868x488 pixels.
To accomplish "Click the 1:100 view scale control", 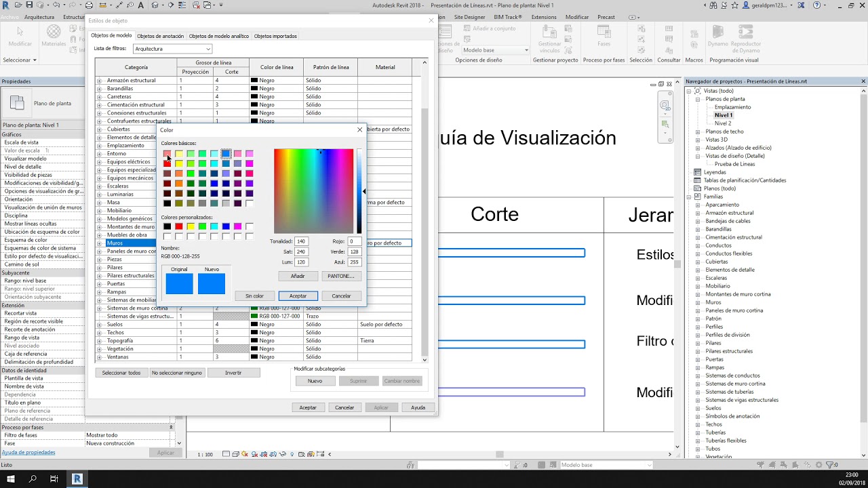I will tap(205, 455).
